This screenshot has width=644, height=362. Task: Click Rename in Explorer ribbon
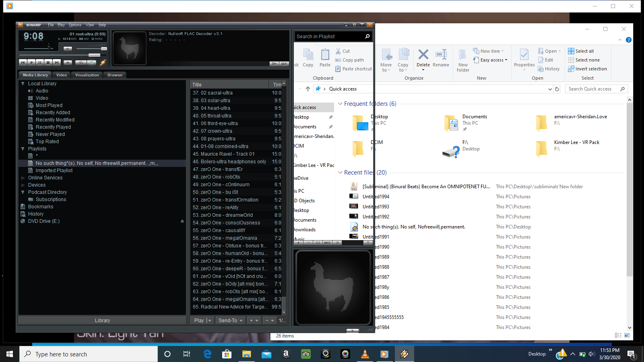[441, 58]
